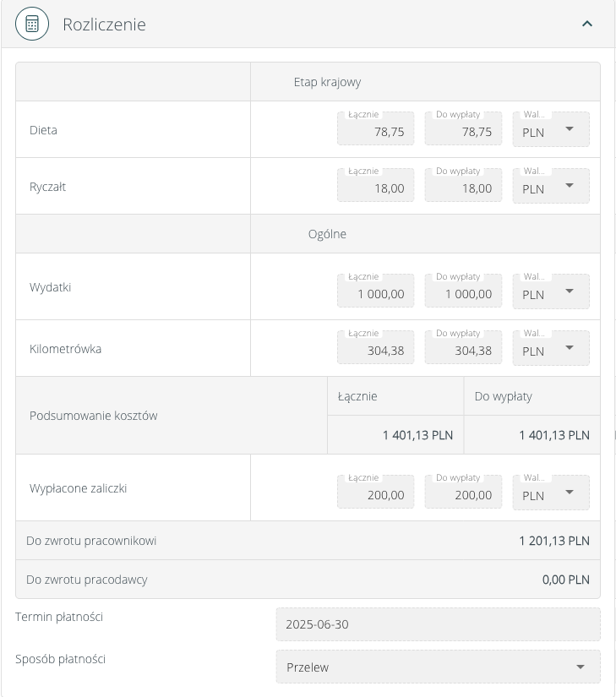
Task: Open the Wypłacone zaliczki currency dropdown
Action: click(551, 493)
